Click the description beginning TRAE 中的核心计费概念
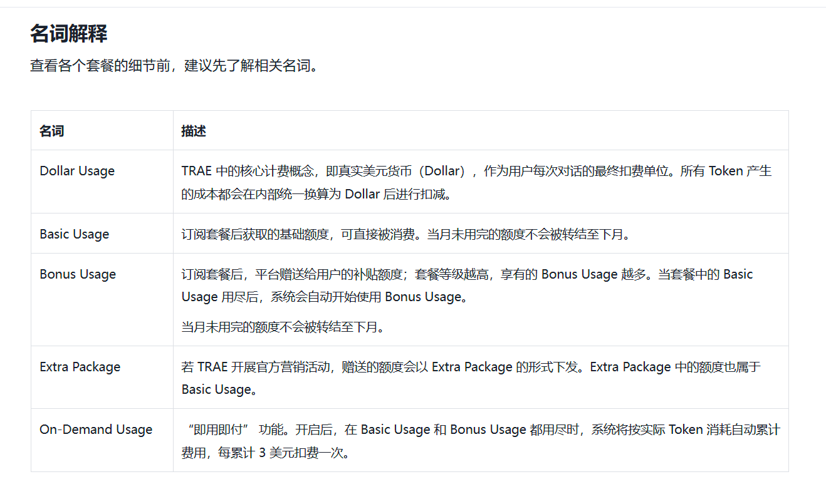The image size is (826, 504). 476,182
